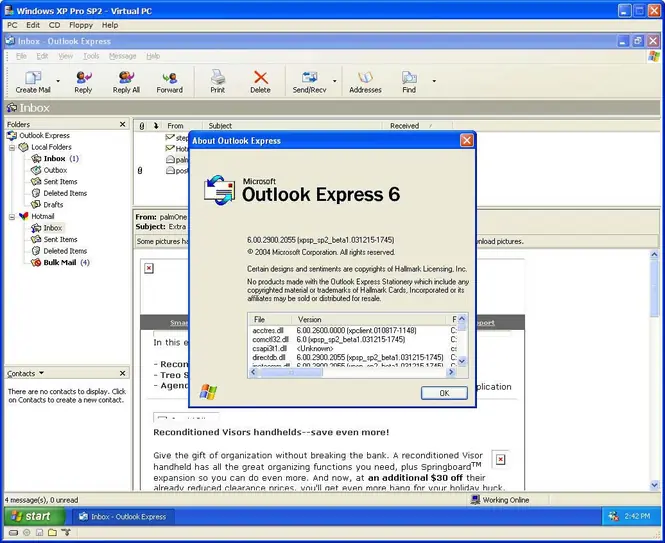Click the Print toolbar icon
665x543 pixels.
[218, 81]
